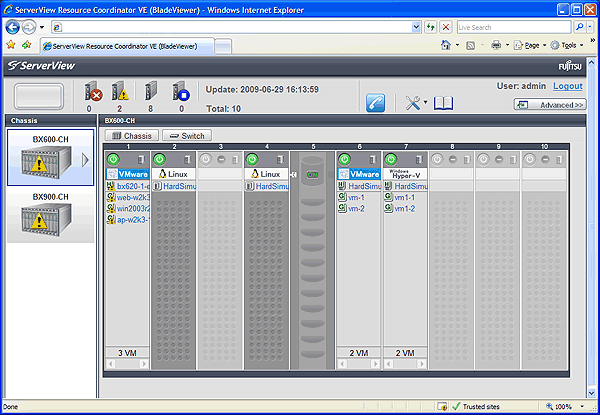Click blade 1 horizontal scrollbar
Viewport: 600px width, 415px height.
[x=127, y=363]
